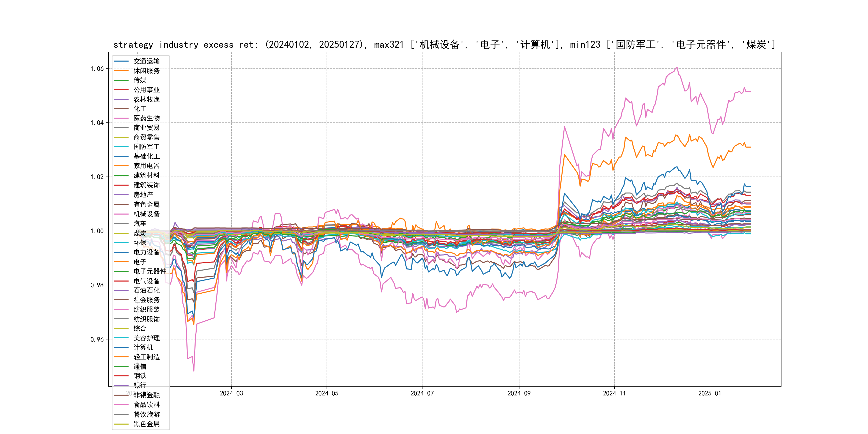Click the 国防军工 legend line swatch
This screenshot has width=868, height=434.
tap(121, 147)
